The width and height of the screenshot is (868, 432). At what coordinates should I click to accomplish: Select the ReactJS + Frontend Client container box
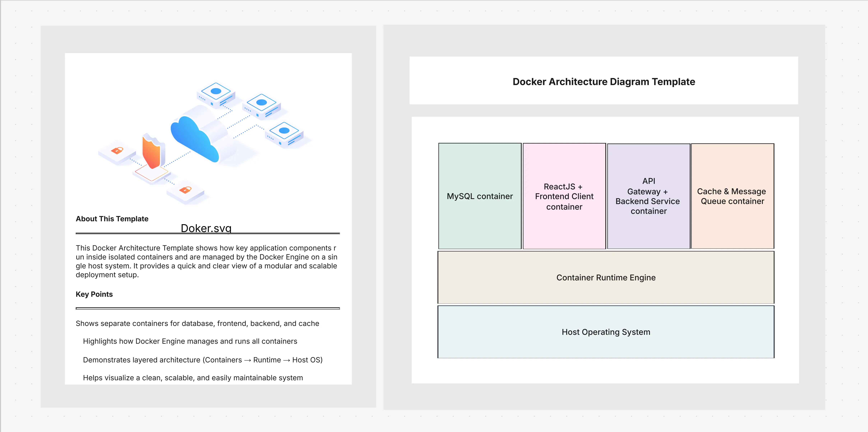point(564,196)
